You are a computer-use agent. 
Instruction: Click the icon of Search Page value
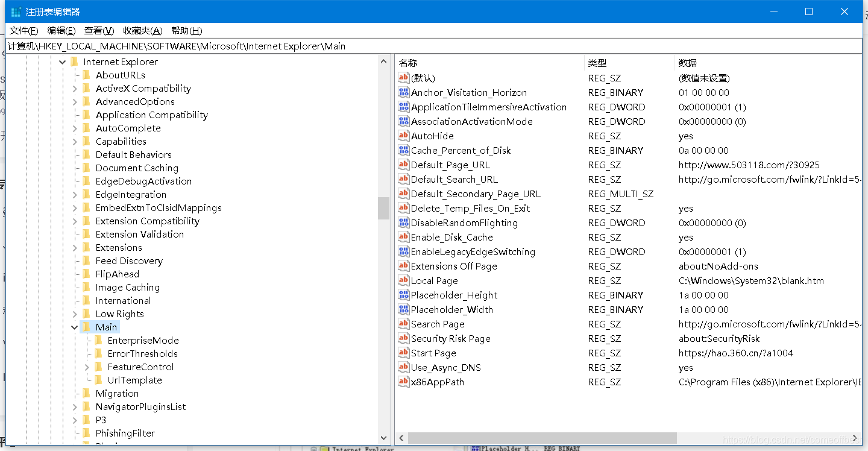pos(404,324)
